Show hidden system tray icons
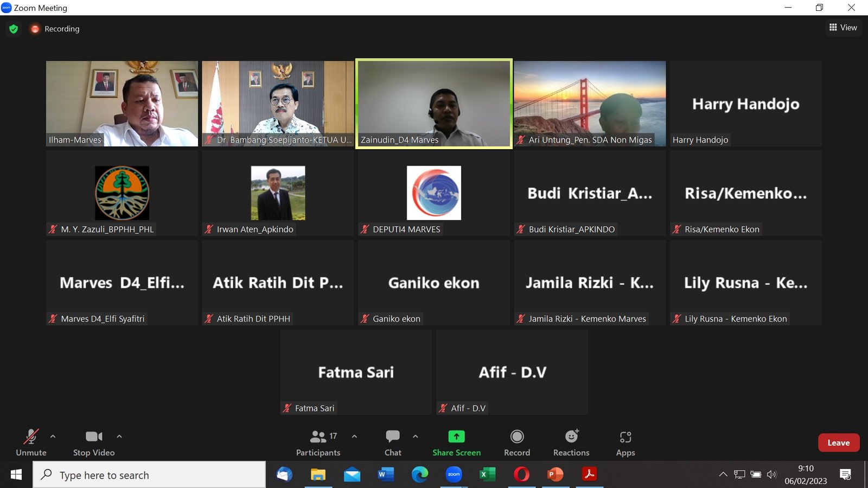The image size is (868, 488). 723,474
